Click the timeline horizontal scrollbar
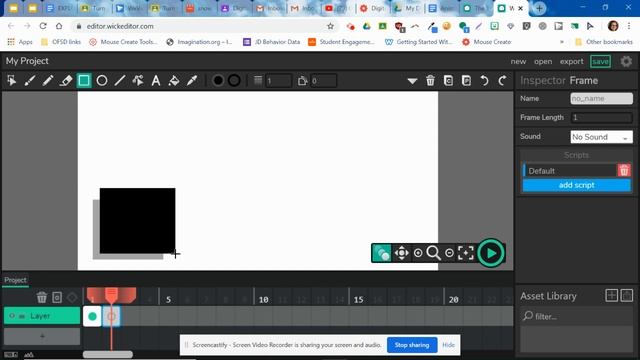The height and width of the screenshot is (360, 640). pyautogui.click(x=108, y=354)
